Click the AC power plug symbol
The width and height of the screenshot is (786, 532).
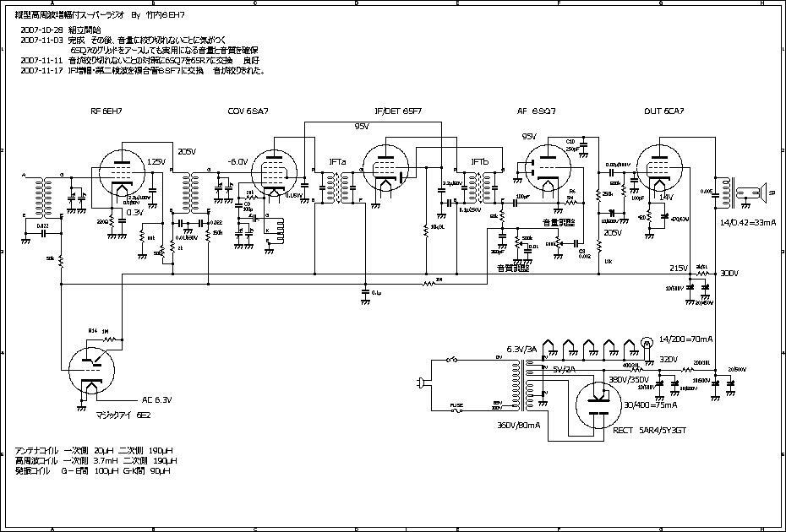tap(421, 383)
